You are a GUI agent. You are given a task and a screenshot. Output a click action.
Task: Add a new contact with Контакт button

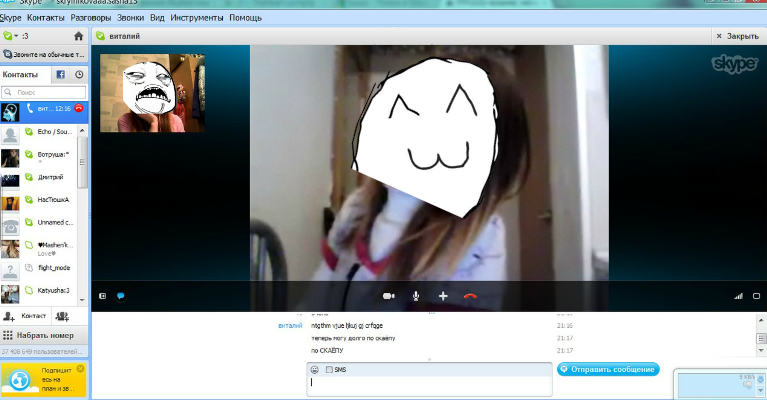[24, 316]
